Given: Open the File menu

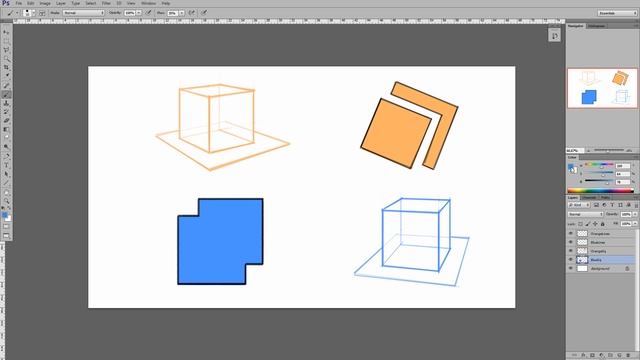Looking at the screenshot, I should (19, 3).
